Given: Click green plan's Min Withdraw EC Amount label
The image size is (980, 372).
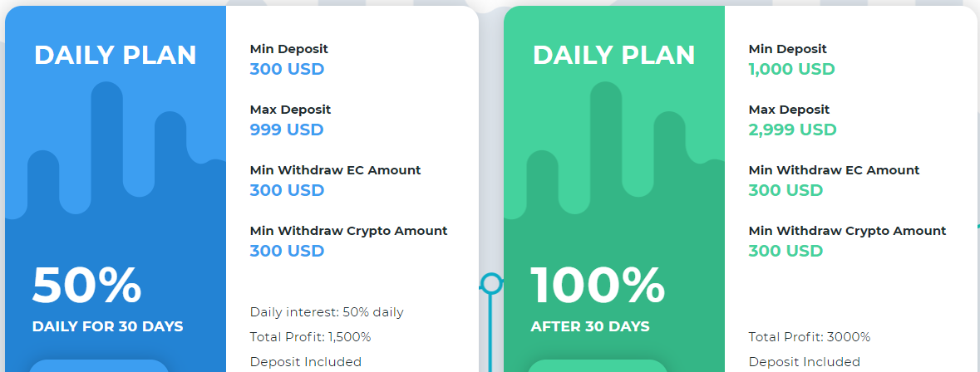Looking at the screenshot, I should pos(835,169).
